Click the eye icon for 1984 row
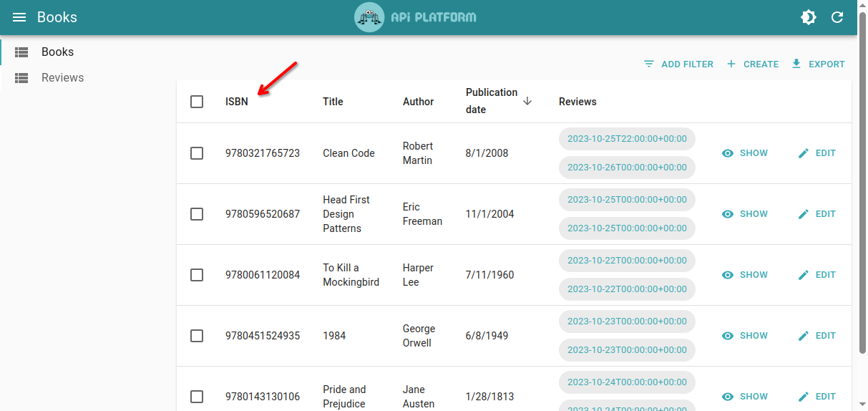Viewport: 868px width, 411px height. pos(728,336)
